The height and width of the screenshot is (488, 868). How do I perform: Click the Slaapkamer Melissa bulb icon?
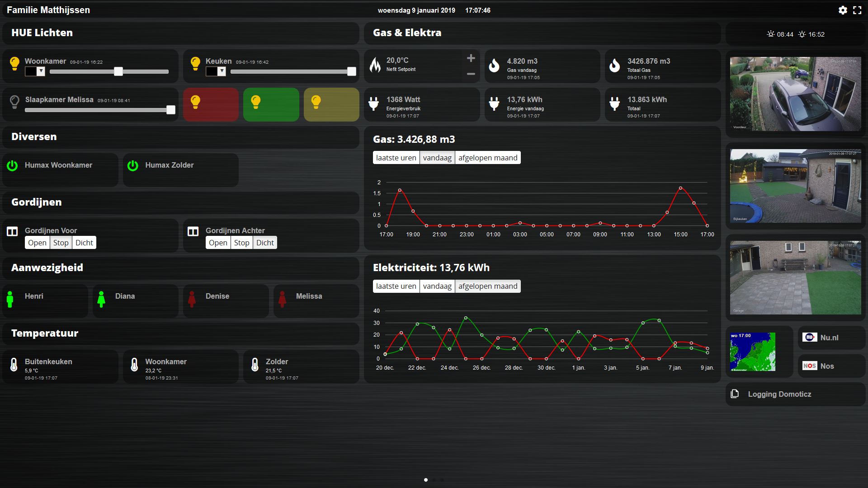pyautogui.click(x=14, y=102)
